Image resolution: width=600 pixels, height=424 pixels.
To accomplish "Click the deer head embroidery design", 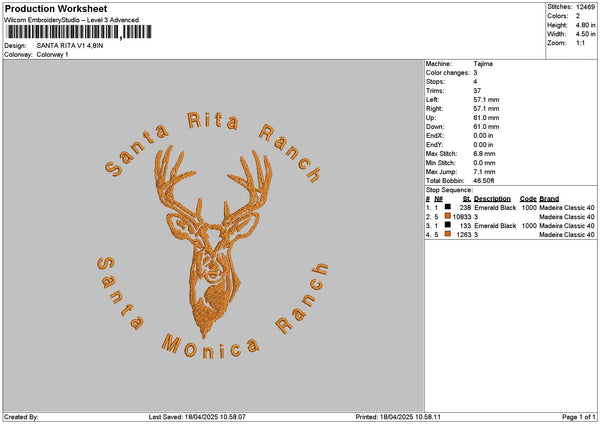I will 213,242.
